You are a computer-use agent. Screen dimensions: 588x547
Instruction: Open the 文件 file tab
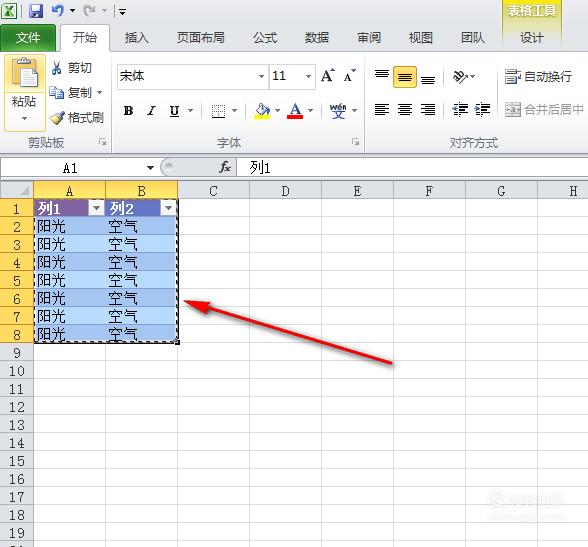(x=28, y=37)
